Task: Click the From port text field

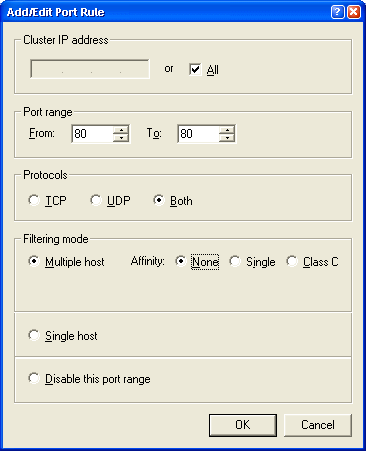Action: (93, 134)
